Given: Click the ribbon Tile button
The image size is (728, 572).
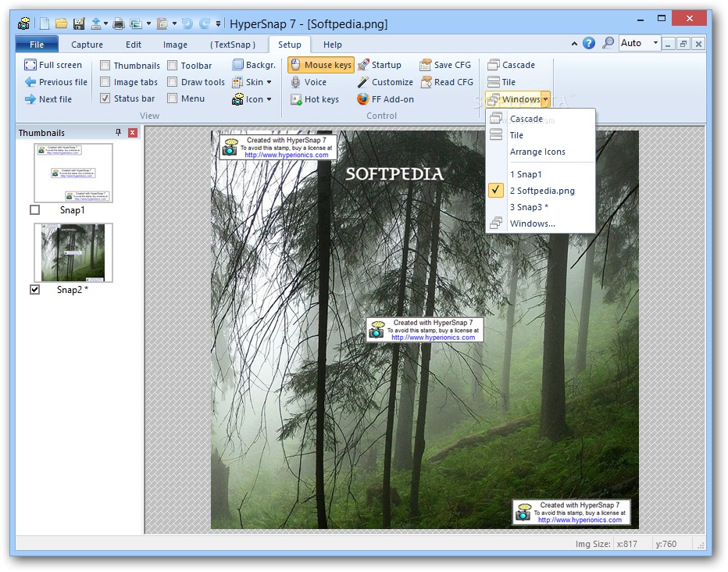Looking at the screenshot, I should pos(501,82).
